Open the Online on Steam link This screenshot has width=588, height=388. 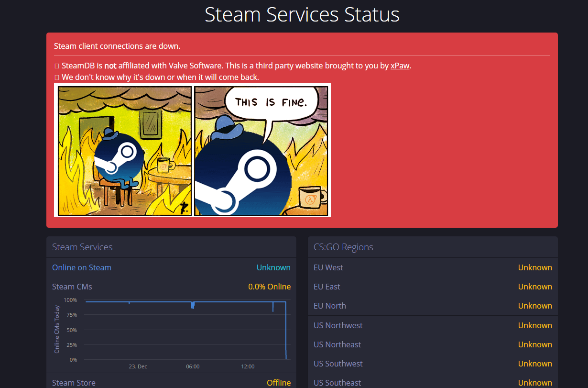point(82,267)
